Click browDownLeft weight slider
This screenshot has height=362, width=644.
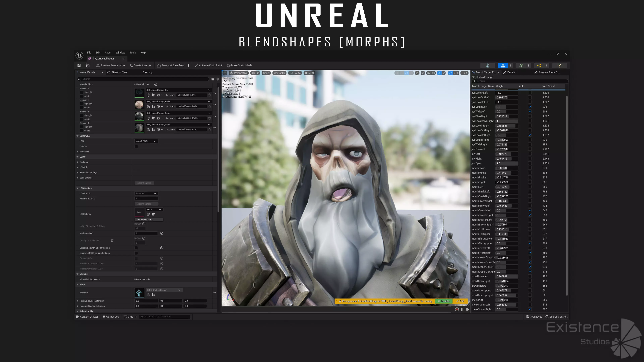coord(506,276)
